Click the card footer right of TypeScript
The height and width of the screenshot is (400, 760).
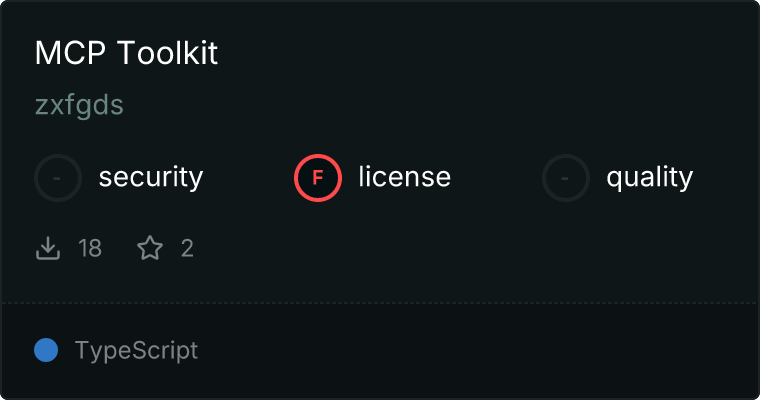pyautogui.click(x=480, y=351)
